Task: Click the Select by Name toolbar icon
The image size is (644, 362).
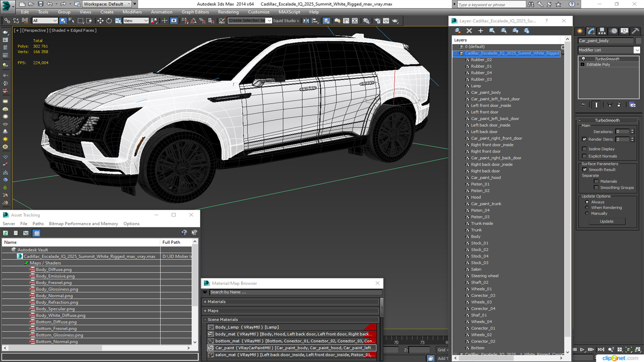Action: coord(71,21)
